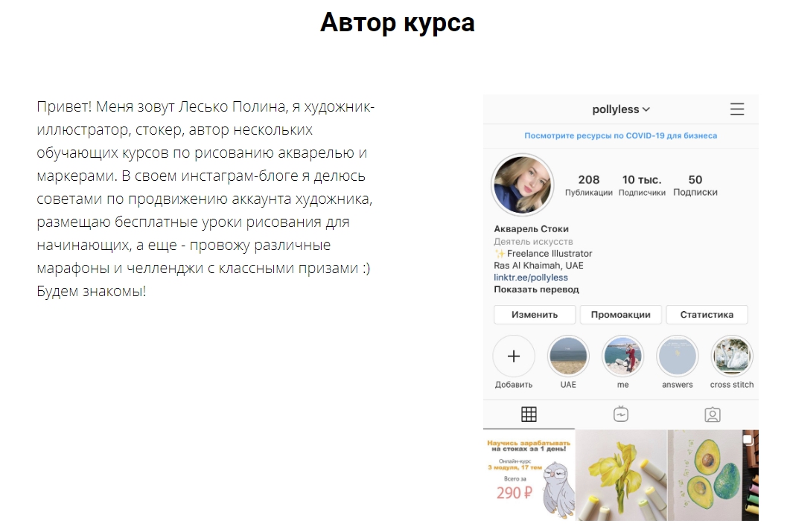Click Показать перевод text
The image size is (790, 532).
[x=536, y=289]
